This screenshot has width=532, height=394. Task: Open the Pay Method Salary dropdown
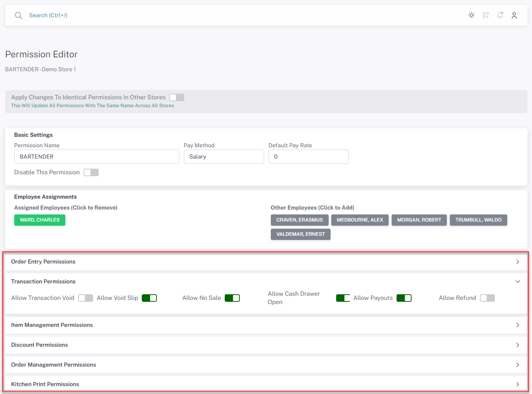point(224,157)
